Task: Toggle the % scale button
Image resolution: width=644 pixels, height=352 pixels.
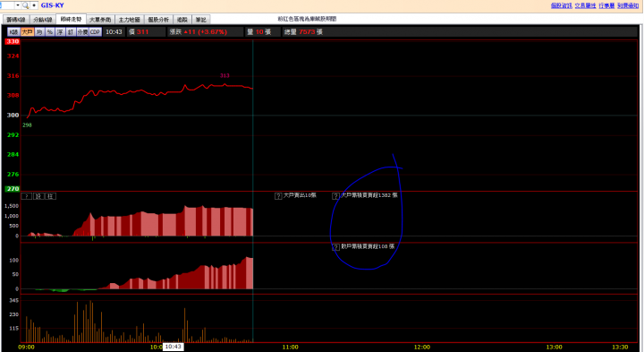Action: coord(50,31)
